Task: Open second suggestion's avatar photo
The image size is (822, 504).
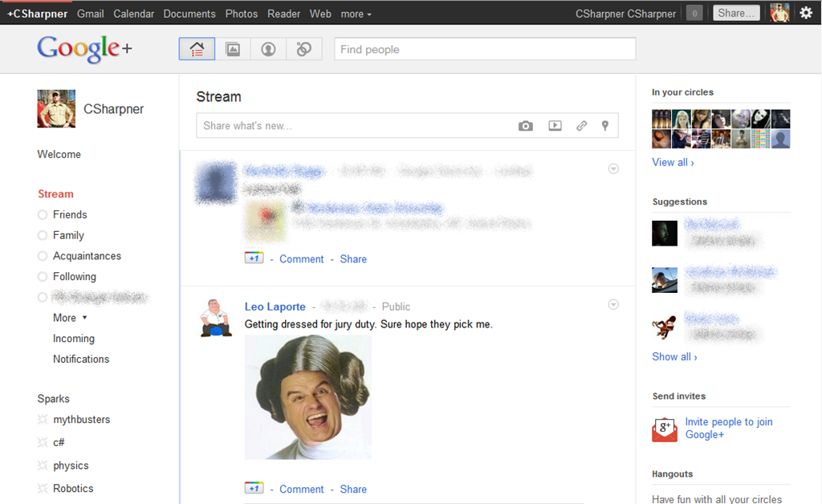Action: [x=665, y=280]
